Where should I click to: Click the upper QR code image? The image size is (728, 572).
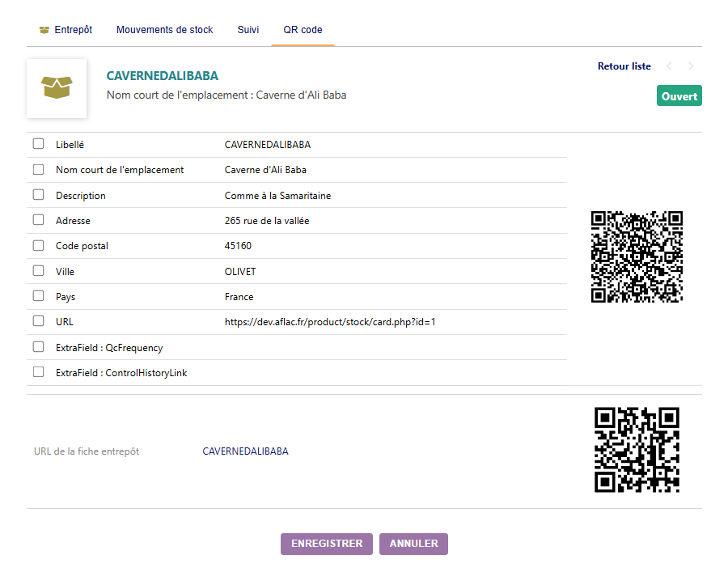point(637,256)
